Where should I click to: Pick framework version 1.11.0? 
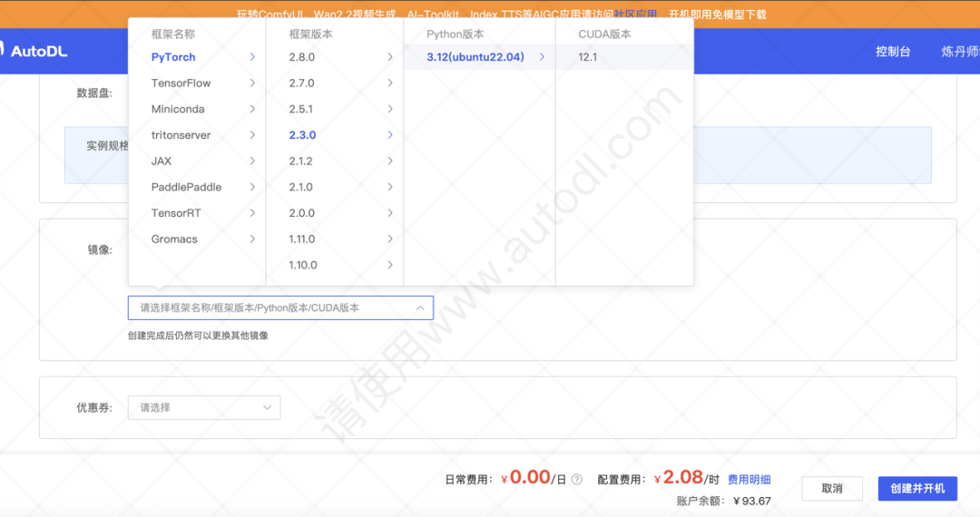(302, 239)
